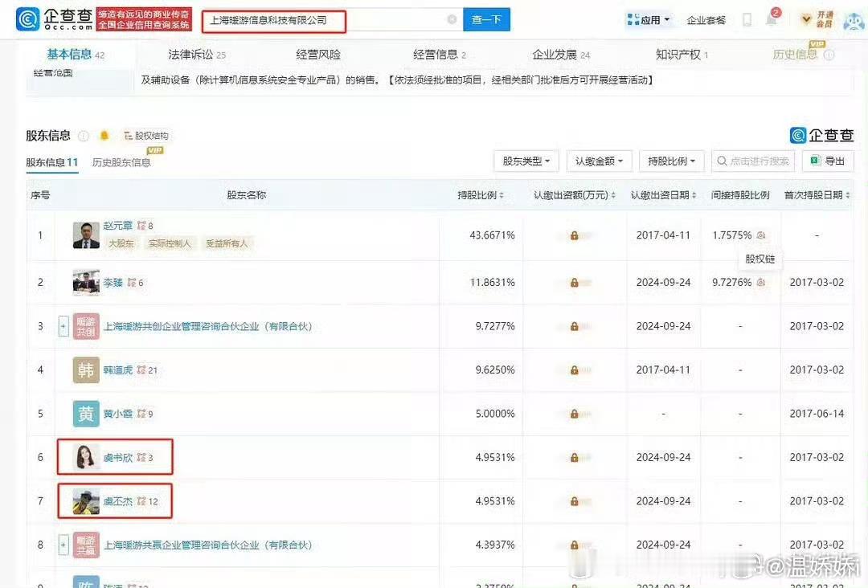Open the 企业套餐 link

706,20
